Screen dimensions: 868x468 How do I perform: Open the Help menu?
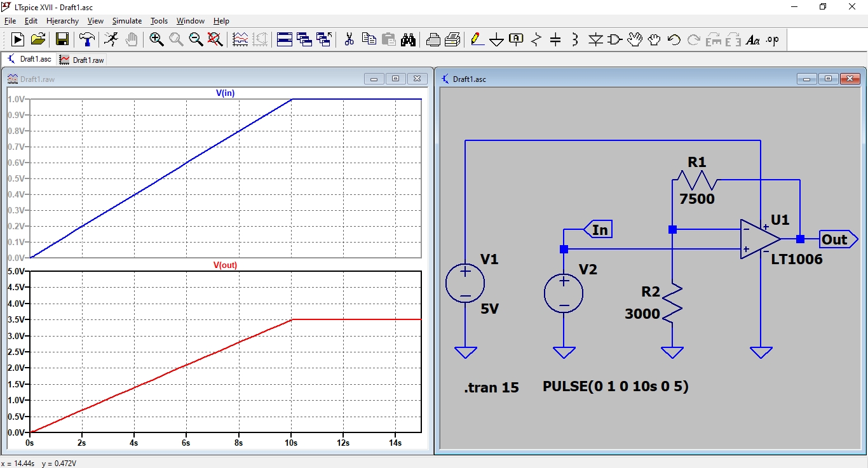click(x=221, y=21)
